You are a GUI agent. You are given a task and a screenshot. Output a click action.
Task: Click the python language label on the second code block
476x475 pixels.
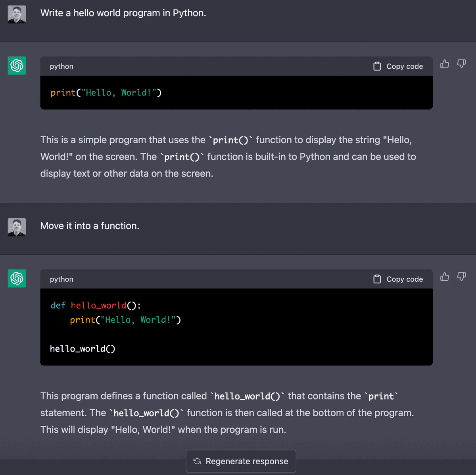61,279
